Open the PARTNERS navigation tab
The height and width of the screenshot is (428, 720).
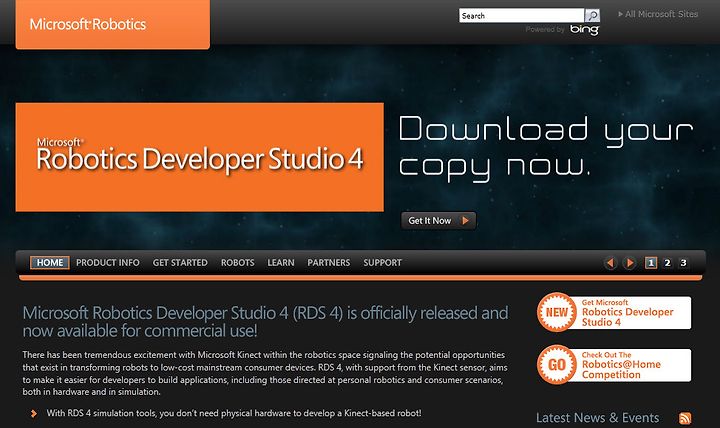click(x=329, y=263)
